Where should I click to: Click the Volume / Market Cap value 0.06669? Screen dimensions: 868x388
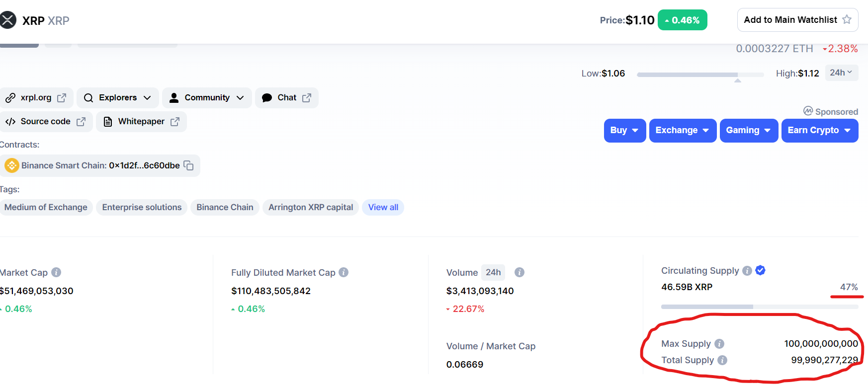point(465,365)
